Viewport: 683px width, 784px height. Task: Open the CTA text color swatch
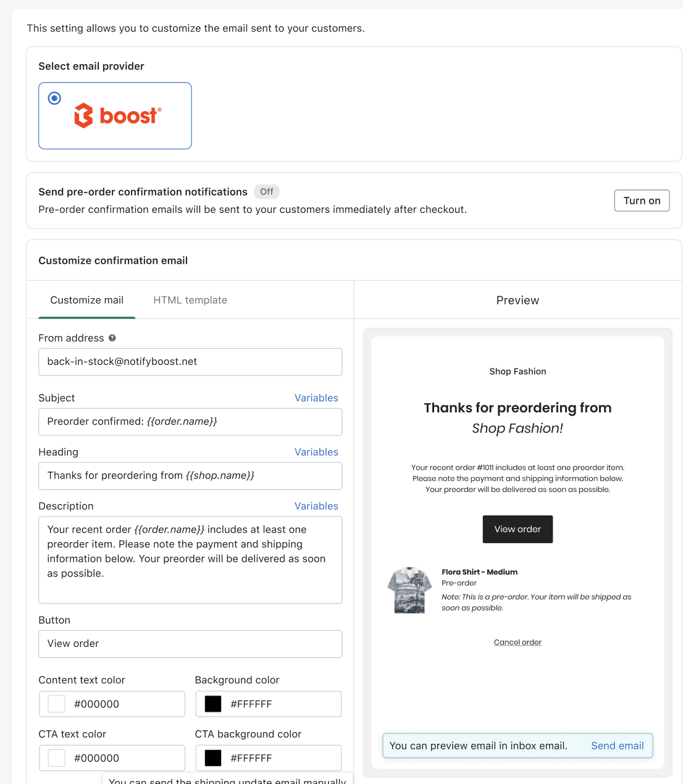tap(56, 757)
